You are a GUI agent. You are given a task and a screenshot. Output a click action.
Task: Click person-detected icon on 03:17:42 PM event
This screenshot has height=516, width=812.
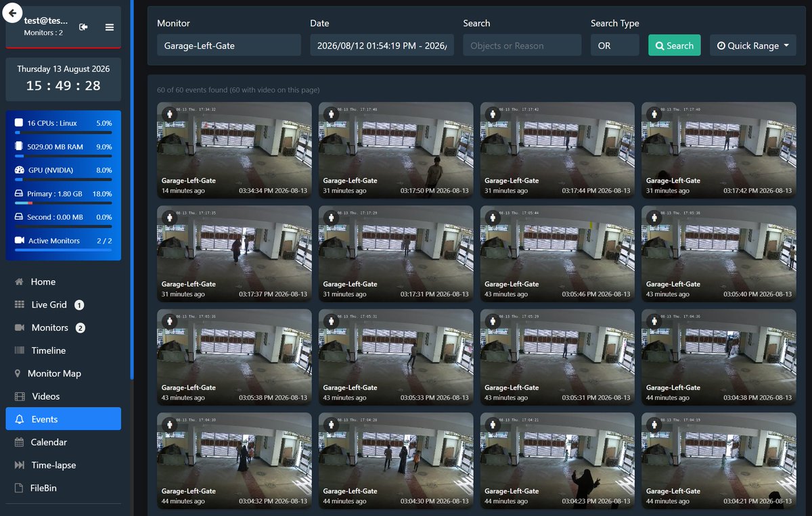click(x=654, y=115)
